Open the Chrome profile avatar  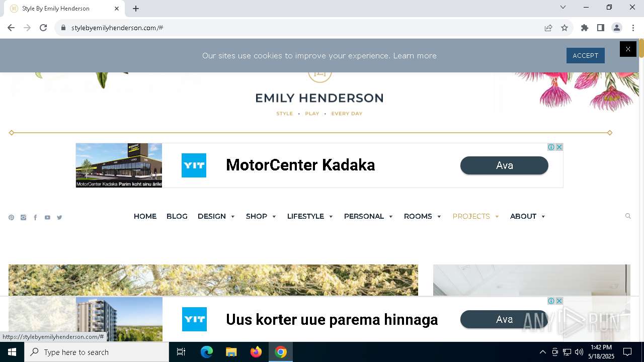(x=617, y=28)
